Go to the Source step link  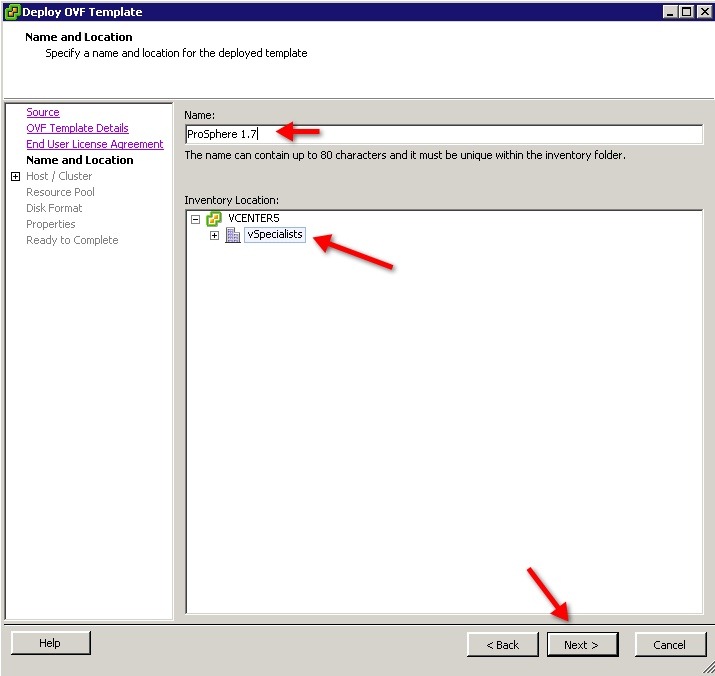pyautogui.click(x=43, y=112)
